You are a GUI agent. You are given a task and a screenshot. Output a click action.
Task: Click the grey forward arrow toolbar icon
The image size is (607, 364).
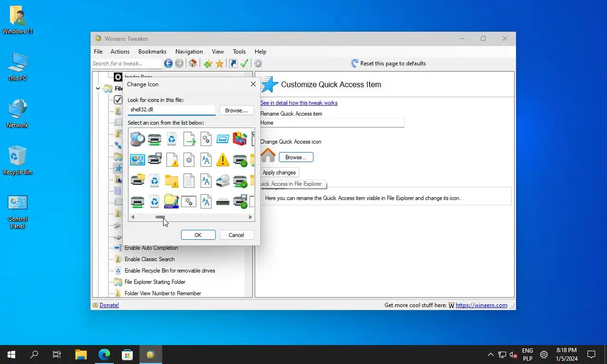tap(179, 64)
